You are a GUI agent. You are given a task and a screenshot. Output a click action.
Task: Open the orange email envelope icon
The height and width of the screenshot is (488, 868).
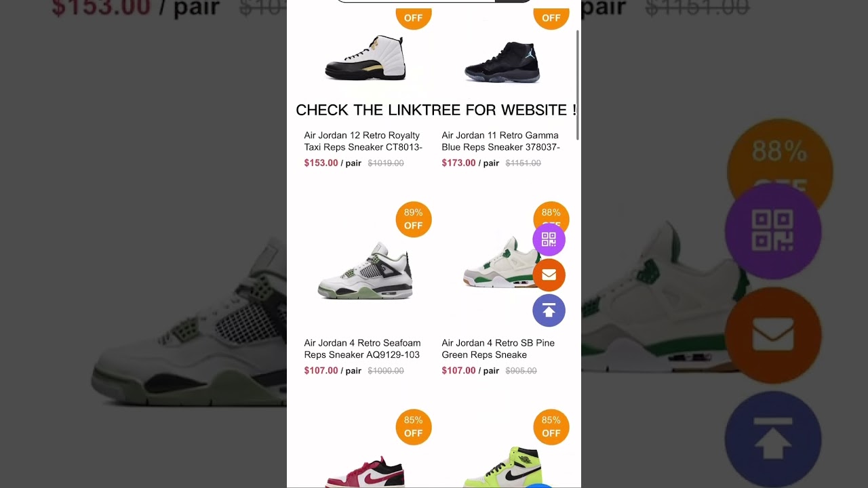(549, 274)
